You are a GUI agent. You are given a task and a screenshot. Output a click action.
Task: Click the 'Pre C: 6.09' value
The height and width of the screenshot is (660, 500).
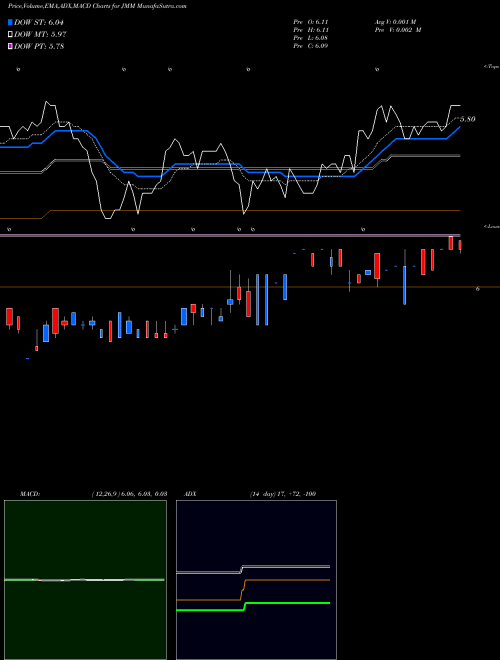(x=311, y=46)
